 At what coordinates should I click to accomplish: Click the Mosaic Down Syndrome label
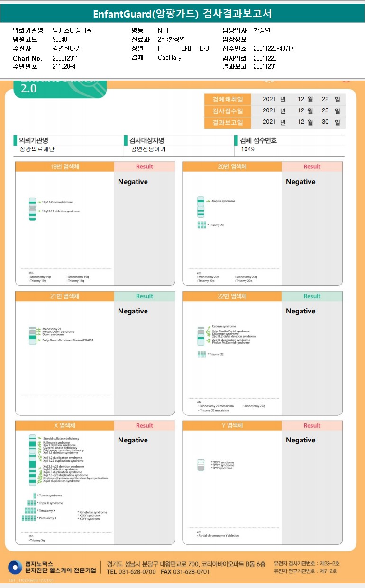pyautogui.click(x=58, y=331)
